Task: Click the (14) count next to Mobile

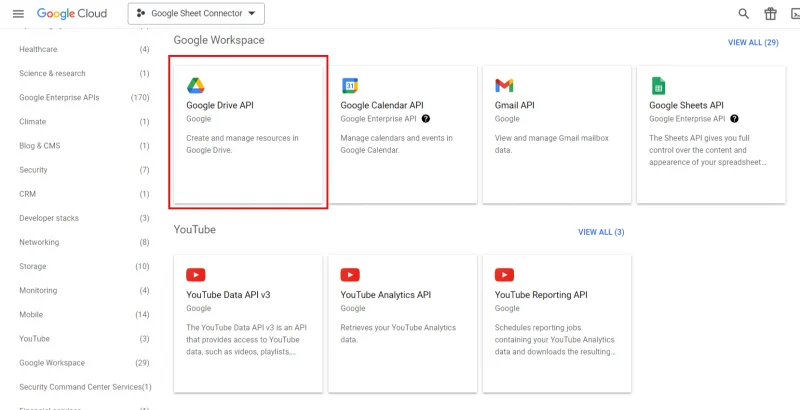Action: 142,315
